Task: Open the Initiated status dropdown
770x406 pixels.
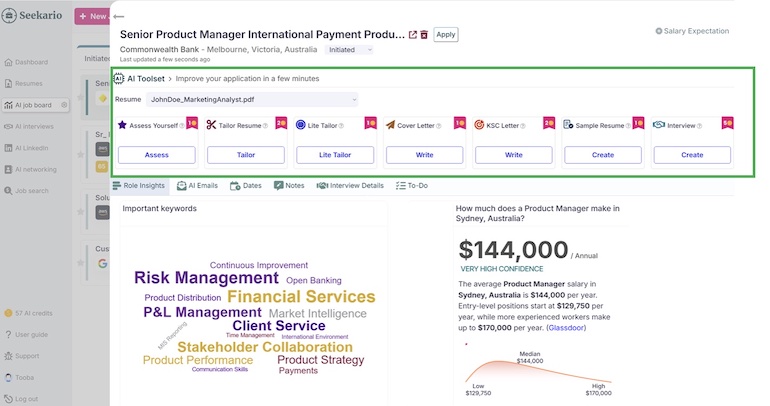Action: 350,49
